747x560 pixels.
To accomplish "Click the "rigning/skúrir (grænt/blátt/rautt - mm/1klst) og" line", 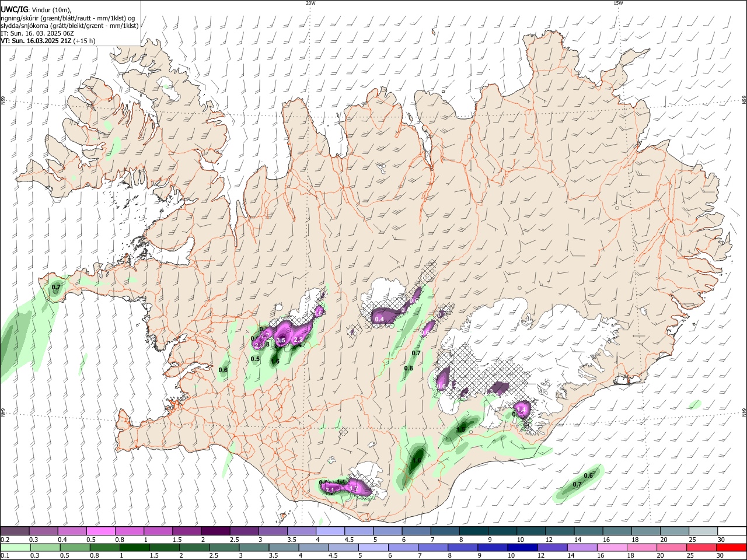I will tap(68, 17).
